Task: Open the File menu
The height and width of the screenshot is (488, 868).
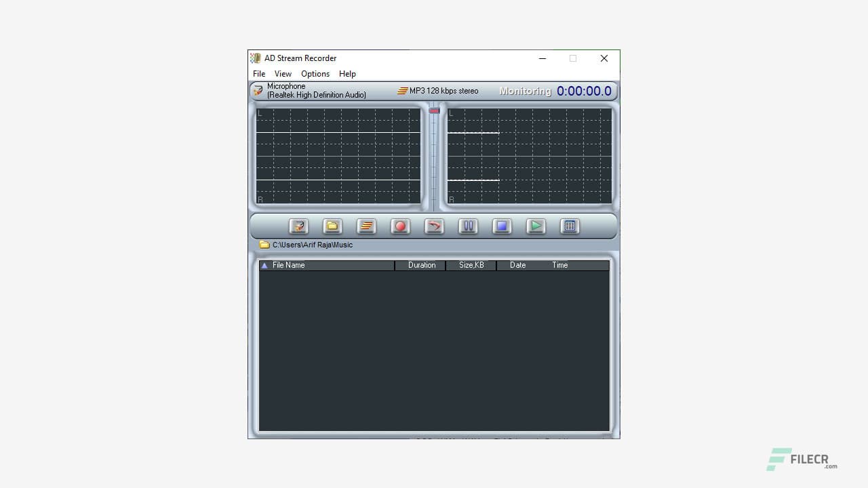Action: (259, 74)
